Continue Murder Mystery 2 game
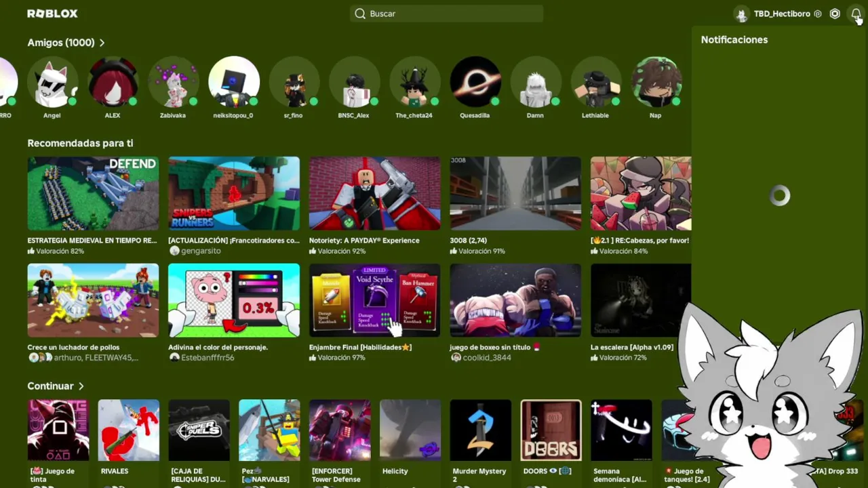868x488 pixels. tap(481, 430)
